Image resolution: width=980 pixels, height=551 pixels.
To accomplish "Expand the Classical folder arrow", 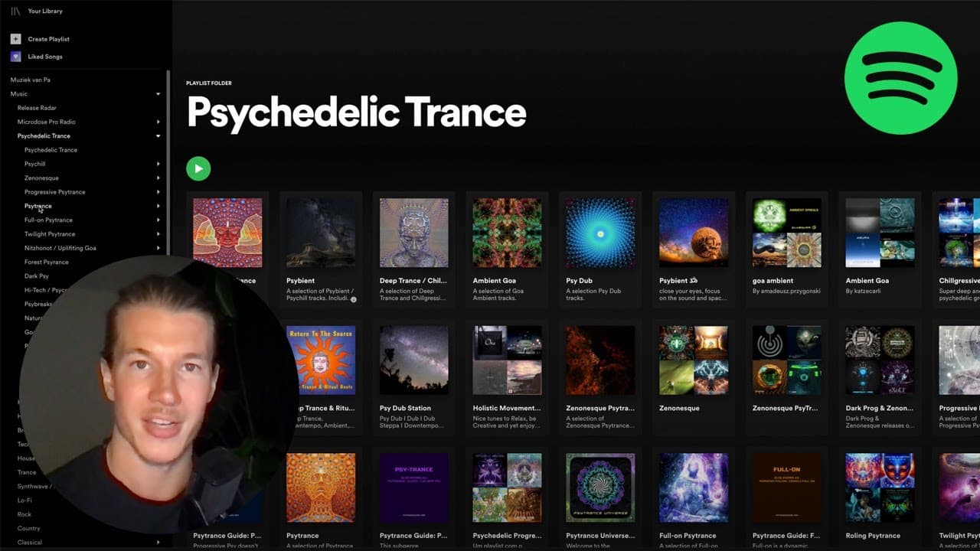I will click(x=158, y=543).
